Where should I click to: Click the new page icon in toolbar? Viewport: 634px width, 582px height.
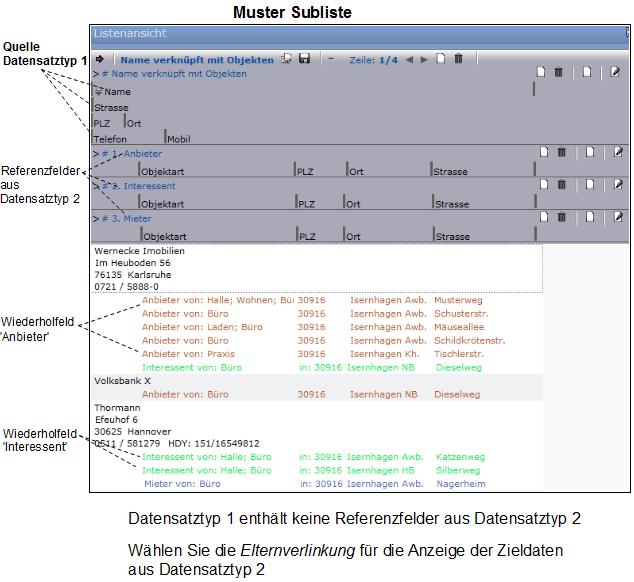click(441, 59)
